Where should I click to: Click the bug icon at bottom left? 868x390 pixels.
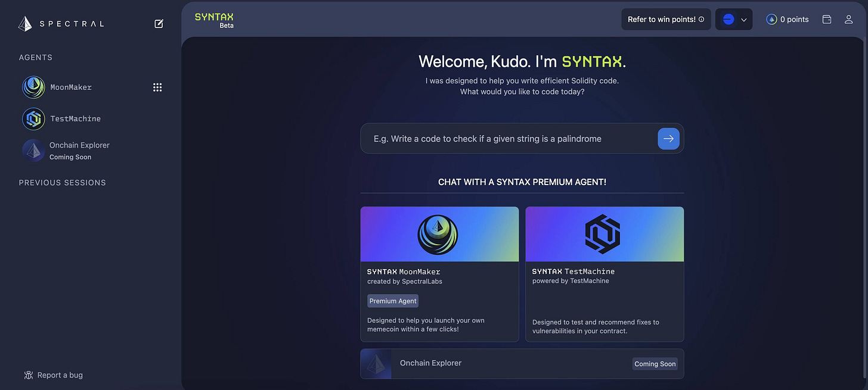(x=28, y=375)
